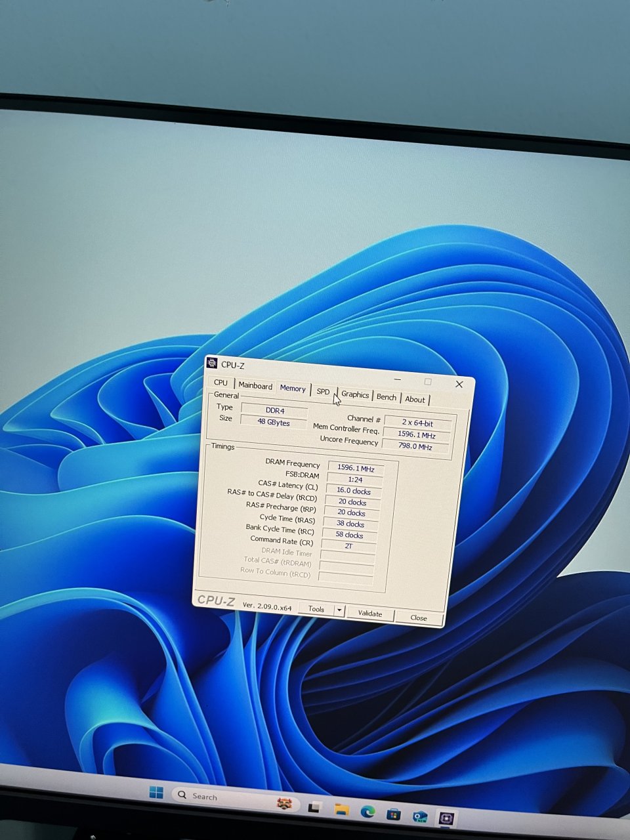
Task: Open the Mainboard tab
Action: click(255, 386)
